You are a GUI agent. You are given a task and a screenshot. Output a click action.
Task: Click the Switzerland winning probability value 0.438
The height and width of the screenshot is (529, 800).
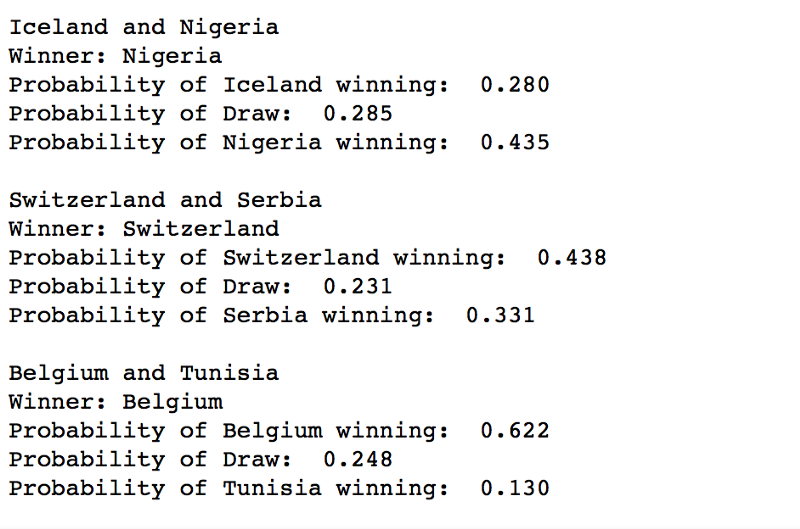[x=572, y=258]
